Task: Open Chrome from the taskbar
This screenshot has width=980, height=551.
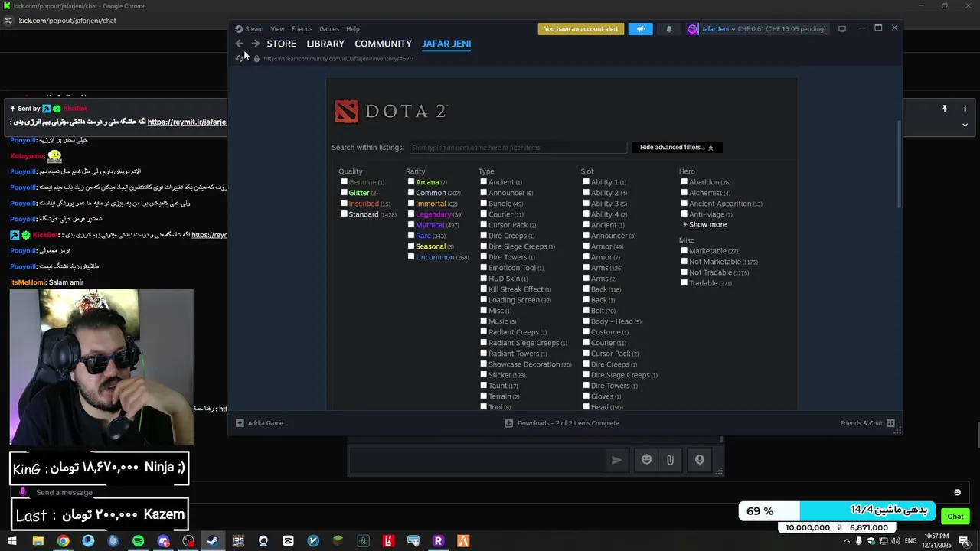Action: click(63, 541)
